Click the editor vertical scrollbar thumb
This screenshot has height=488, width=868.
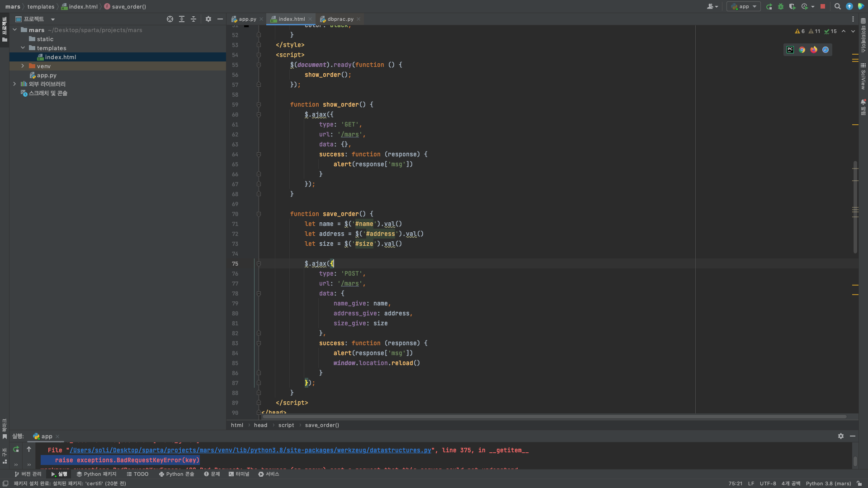coord(855,207)
